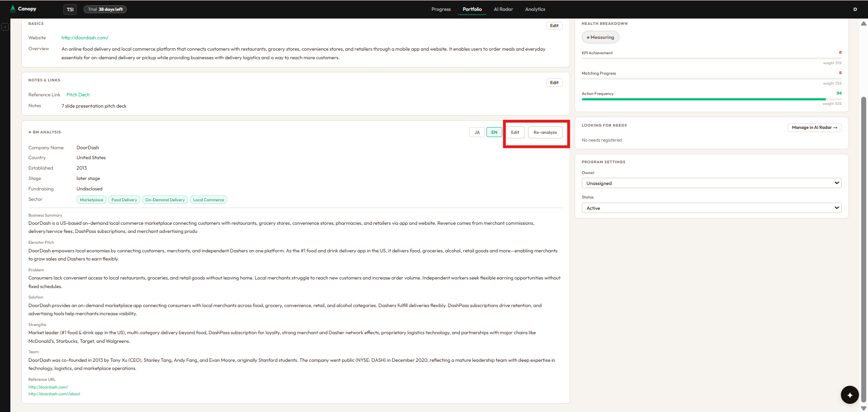The height and width of the screenshot is (412, 868).
Task: Click the Matching Progress bar
Action: 712,79
